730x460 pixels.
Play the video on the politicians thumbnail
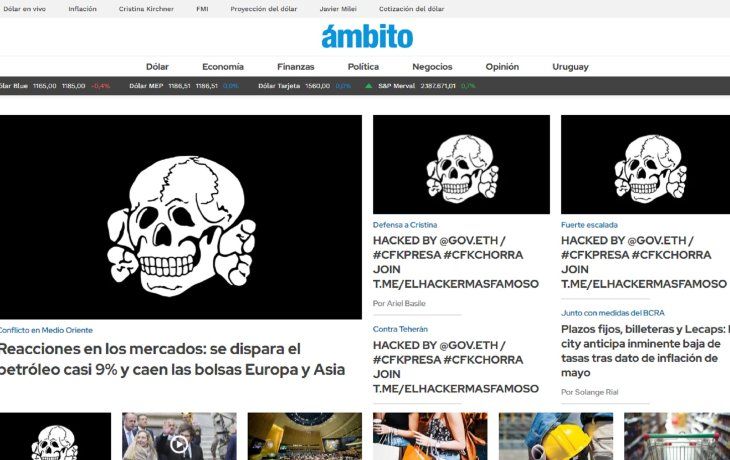179,445
